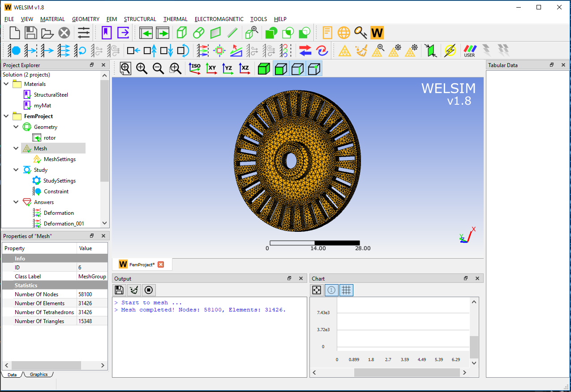Collapse the Geometry tree node
Screen dimensions: 571x392
[x=16, y=127]
